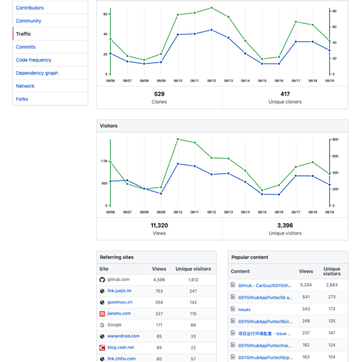Open the GitHub - CarGuo/GSYGith... content link
Image resolution: width=362 pixels, height=362 pixels.
tap(265, 285)
